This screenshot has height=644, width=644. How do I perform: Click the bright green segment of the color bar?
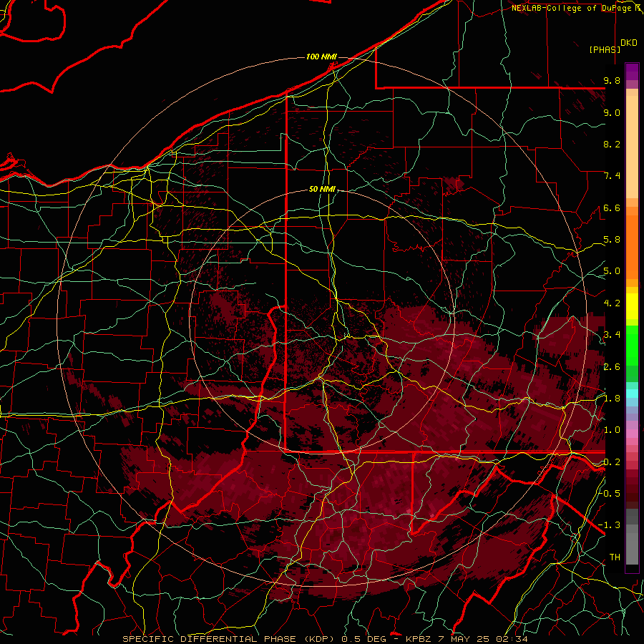click(632, 345)
